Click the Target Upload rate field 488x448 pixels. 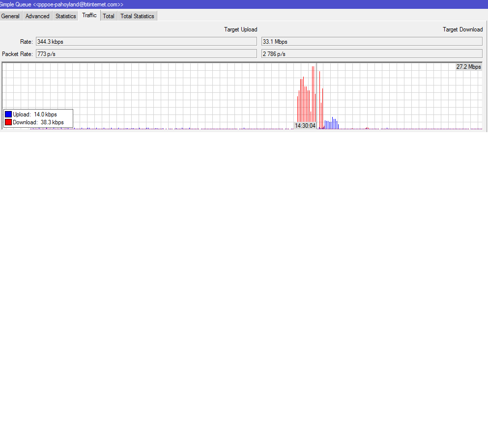146,42
